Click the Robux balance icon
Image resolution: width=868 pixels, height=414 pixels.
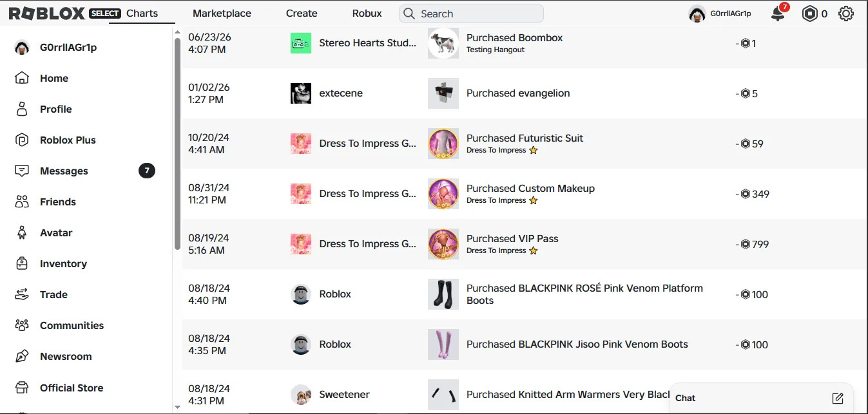(810, 14)
